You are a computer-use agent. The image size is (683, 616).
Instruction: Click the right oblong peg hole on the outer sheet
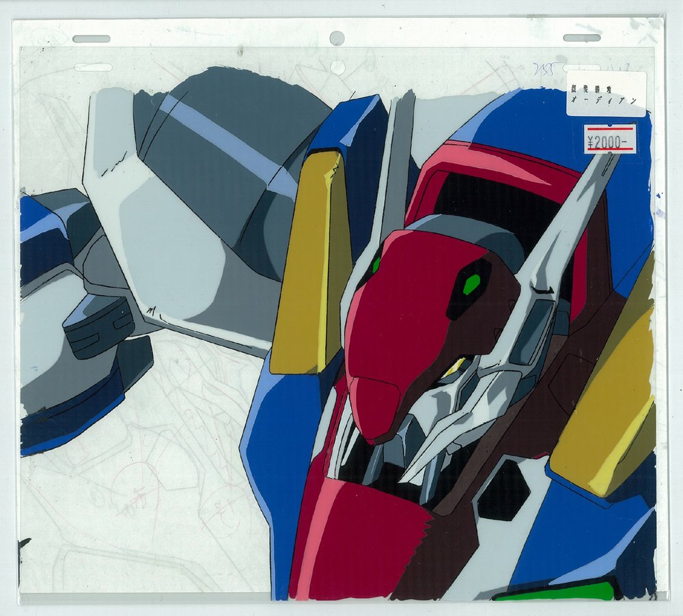click(x=583, y=38)
